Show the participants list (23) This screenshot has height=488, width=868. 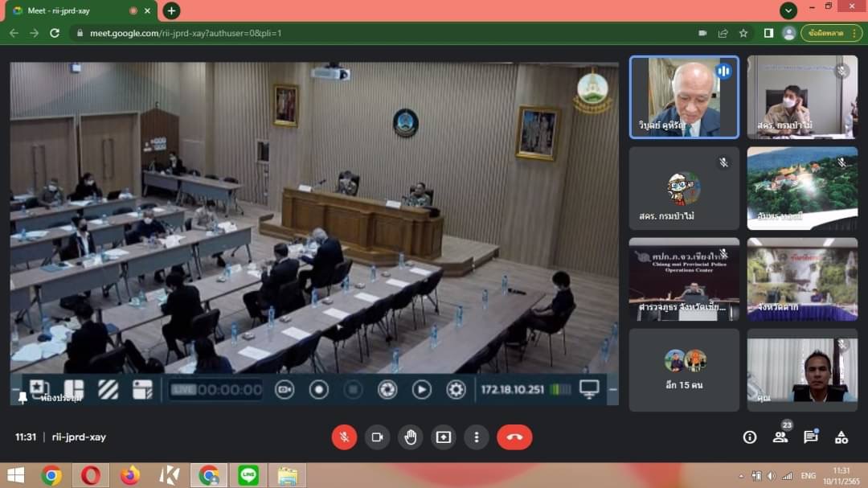(780, 437)
